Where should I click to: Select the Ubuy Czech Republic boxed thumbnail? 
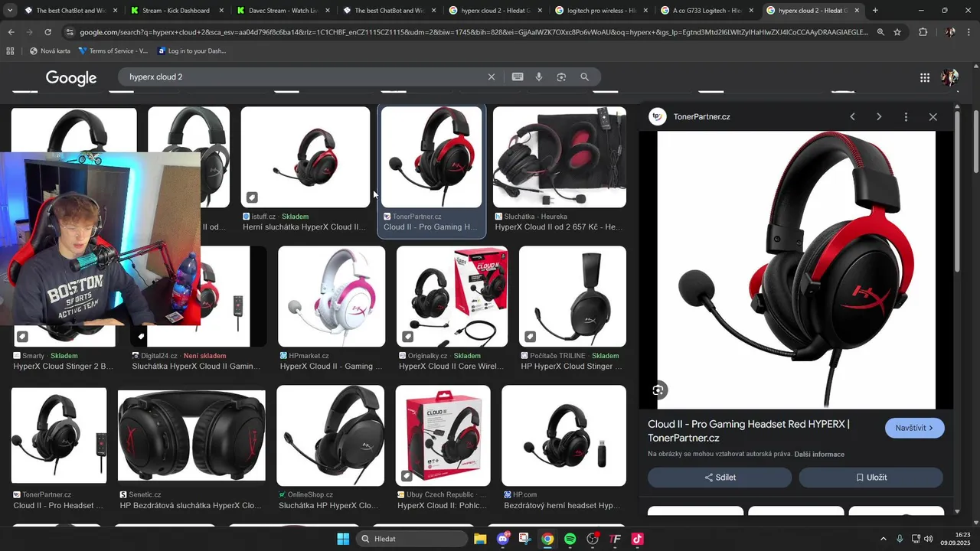(443, 435)
